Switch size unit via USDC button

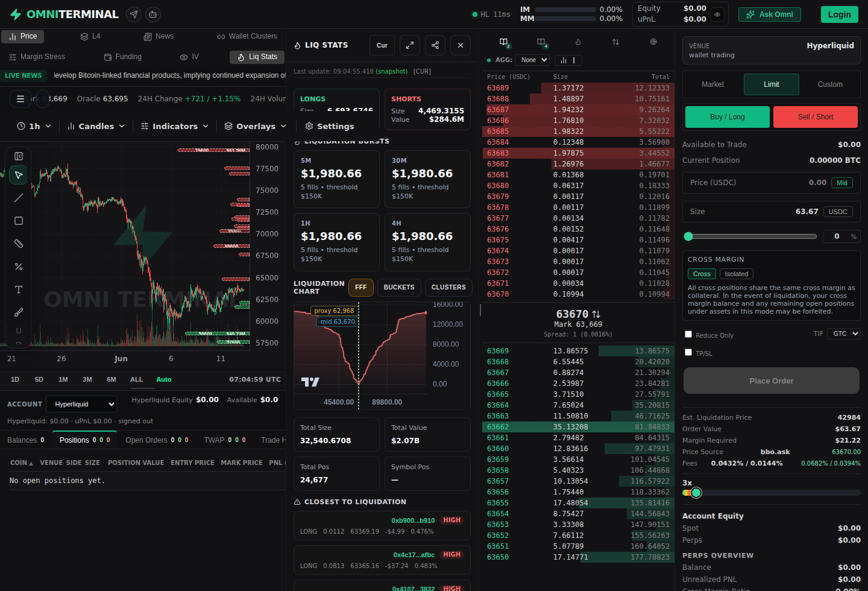click(838, 212)
